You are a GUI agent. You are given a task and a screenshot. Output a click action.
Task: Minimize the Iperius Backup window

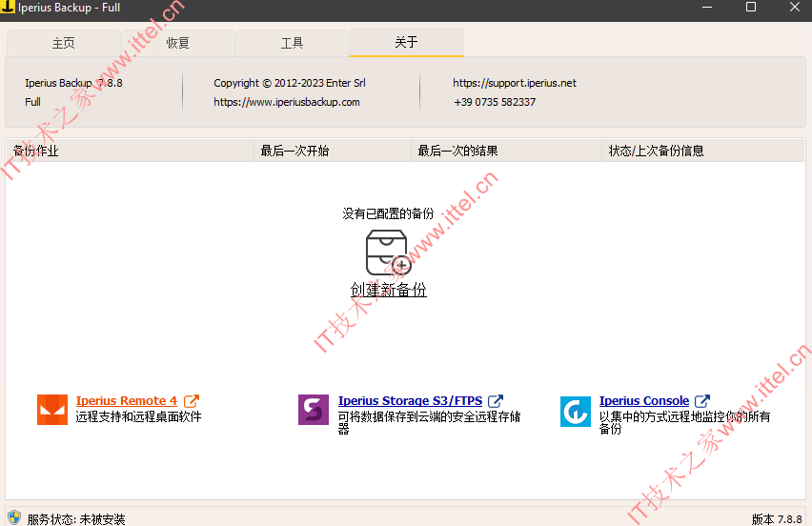tap(707, 8)
